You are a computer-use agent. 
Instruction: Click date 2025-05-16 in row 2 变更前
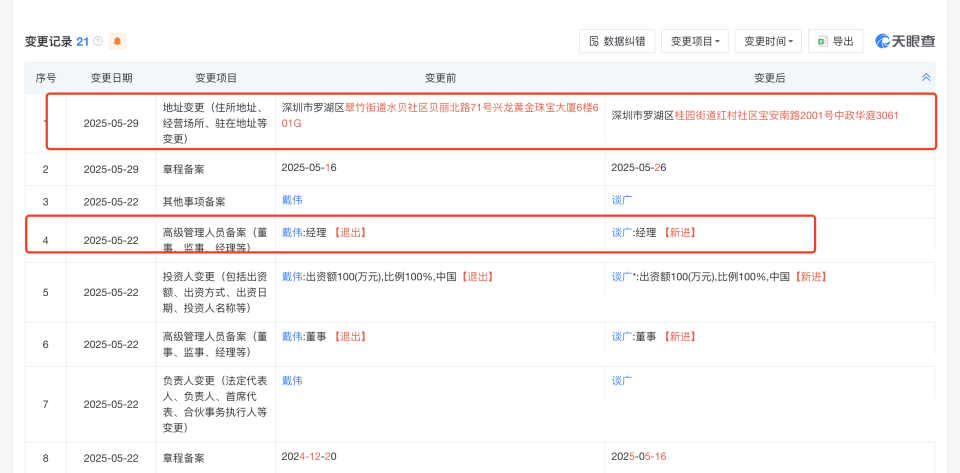[x=309, y=168]
